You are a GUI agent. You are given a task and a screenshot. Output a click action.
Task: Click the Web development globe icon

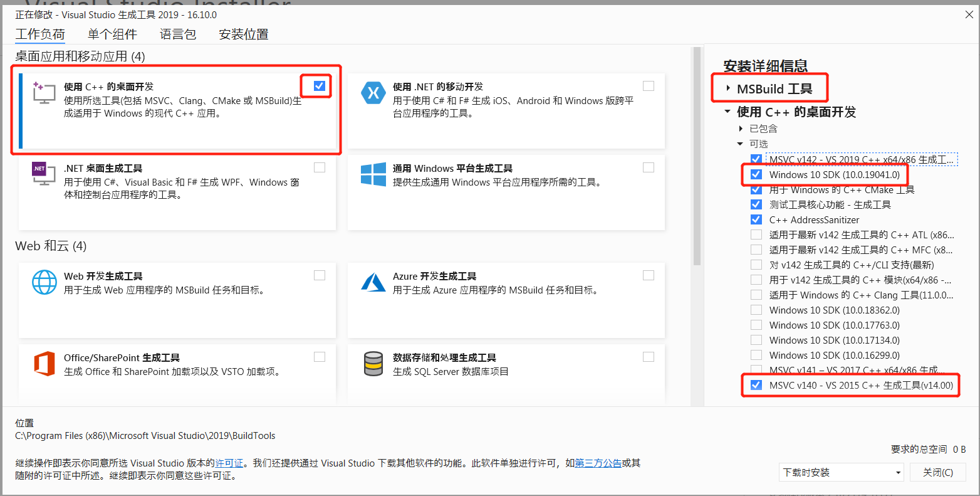point(44,282)
